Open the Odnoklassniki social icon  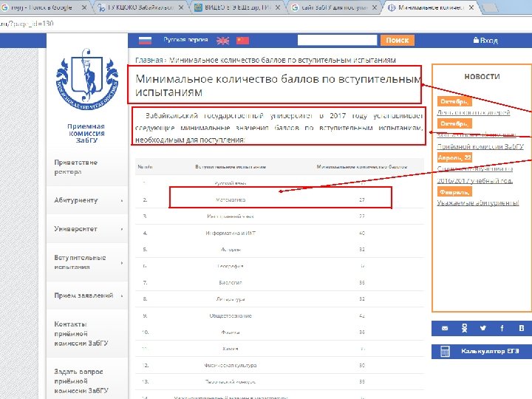click(x=464, y=328)
